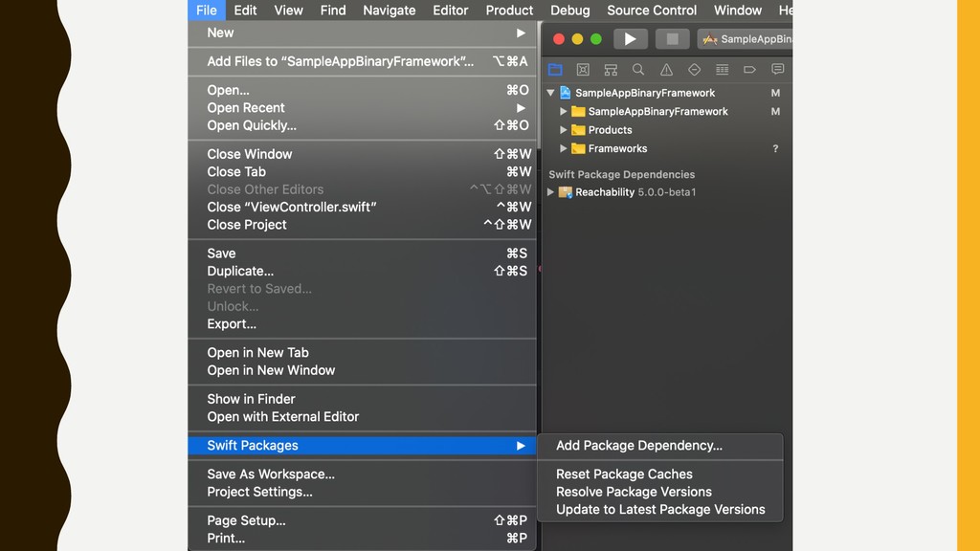Open the Symbol navigator hierarchy icon
The width and height of the screenshot is (980, 551).
click(611, 69)
